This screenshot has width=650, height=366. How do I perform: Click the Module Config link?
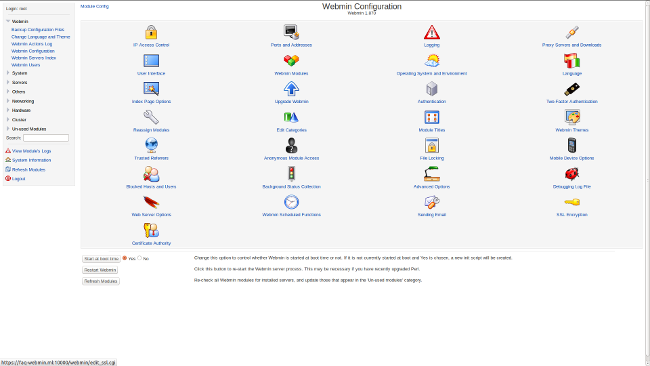coord(95,6)
